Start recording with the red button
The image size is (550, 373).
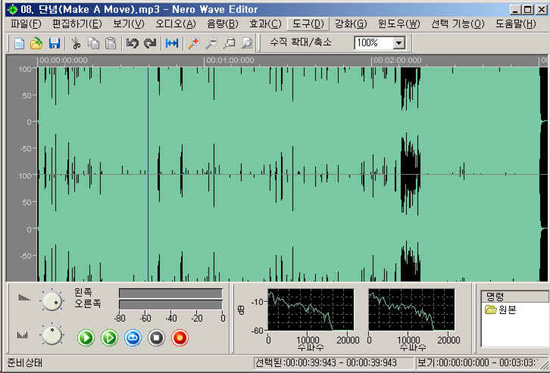[180, 338]
